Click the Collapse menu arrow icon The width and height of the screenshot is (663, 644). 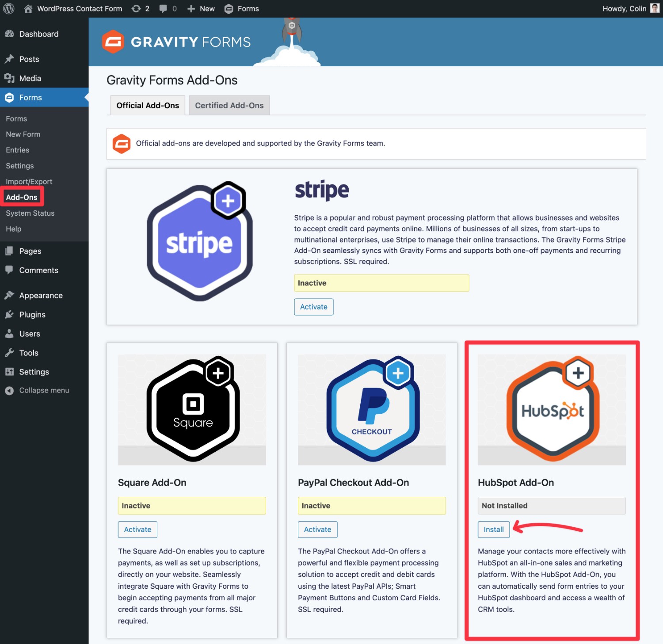(9, 391)
